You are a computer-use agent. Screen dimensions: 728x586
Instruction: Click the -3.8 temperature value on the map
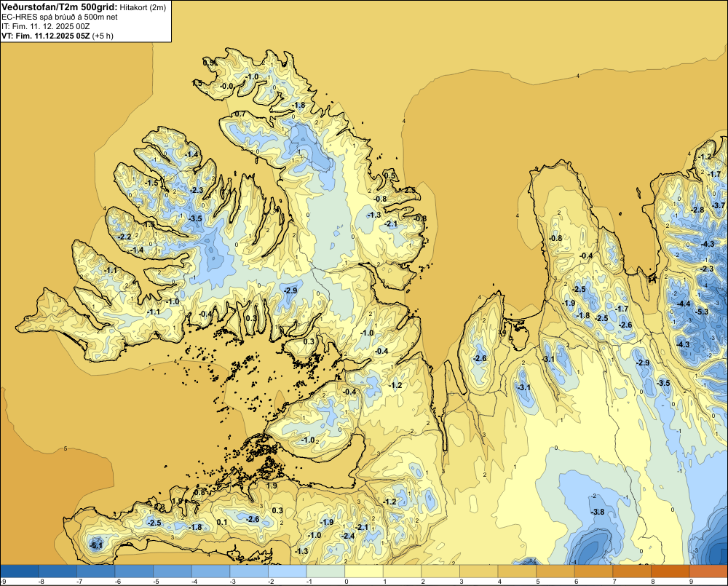597,512
